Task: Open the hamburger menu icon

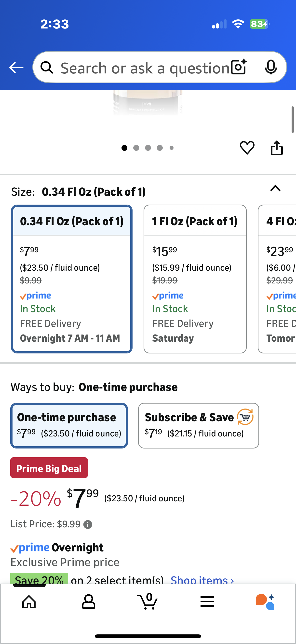Action: click(x=207, y=602)
